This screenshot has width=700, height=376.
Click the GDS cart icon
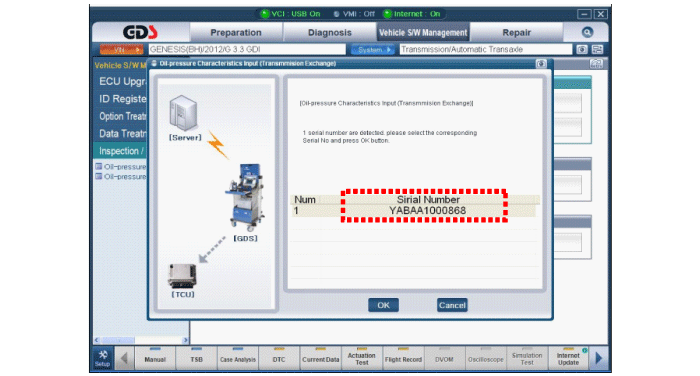245,197
